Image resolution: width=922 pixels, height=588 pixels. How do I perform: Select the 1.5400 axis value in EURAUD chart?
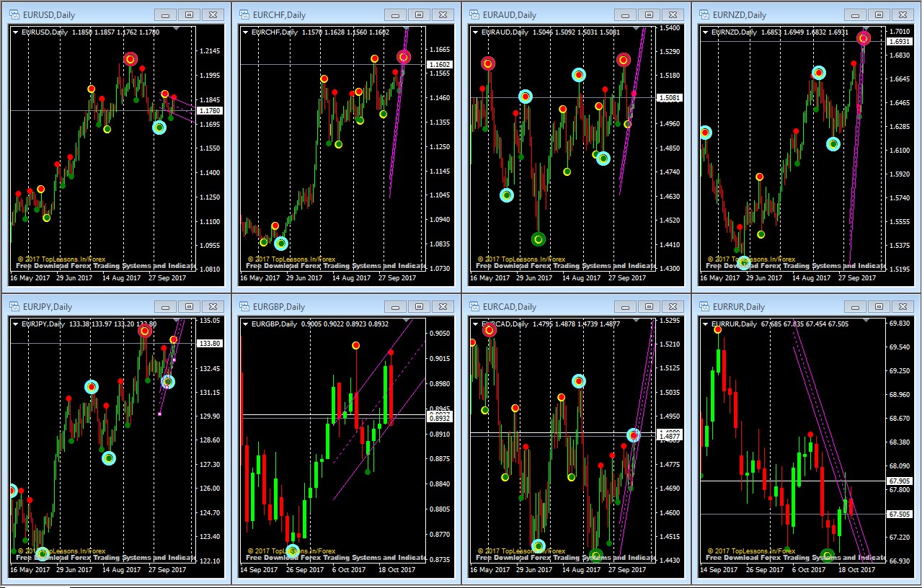[x=671, y=28]
